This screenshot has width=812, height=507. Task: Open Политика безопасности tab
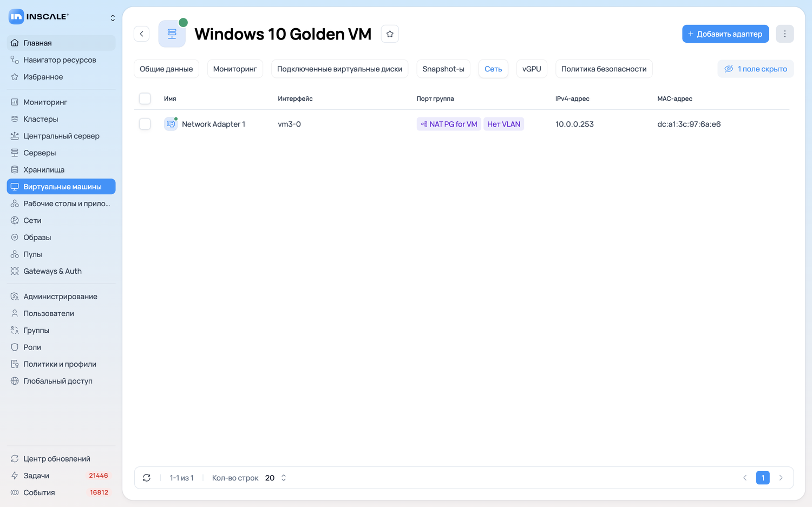coord(604,69)
